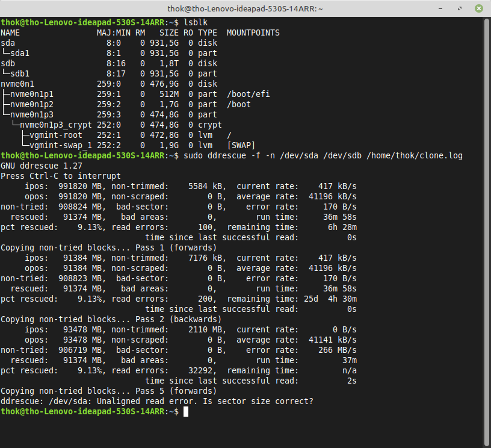Viewport: 491px width, 448px height.
Task: Click the MOUNTPOINTS column header
Action: click(x=253, y=33)
